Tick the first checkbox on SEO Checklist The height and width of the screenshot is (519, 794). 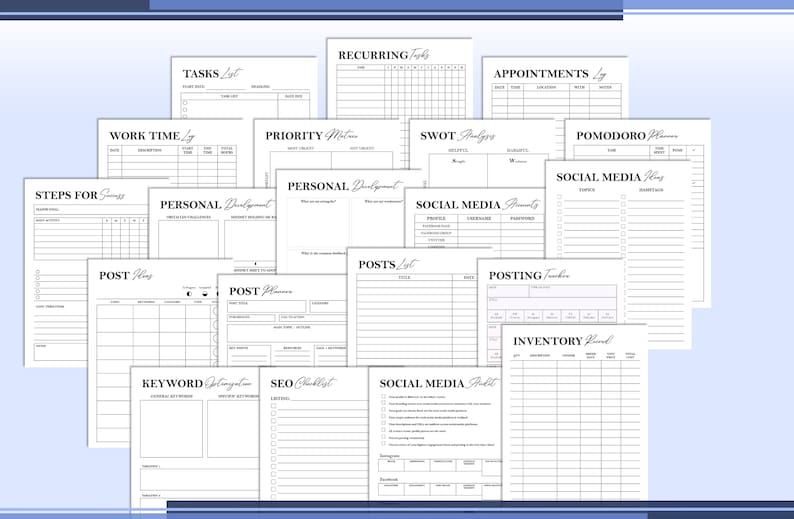coord(273,406)
